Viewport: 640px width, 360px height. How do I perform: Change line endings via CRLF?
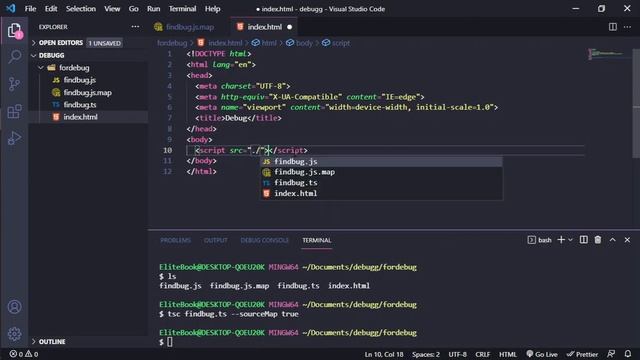(x=482, y=354)
